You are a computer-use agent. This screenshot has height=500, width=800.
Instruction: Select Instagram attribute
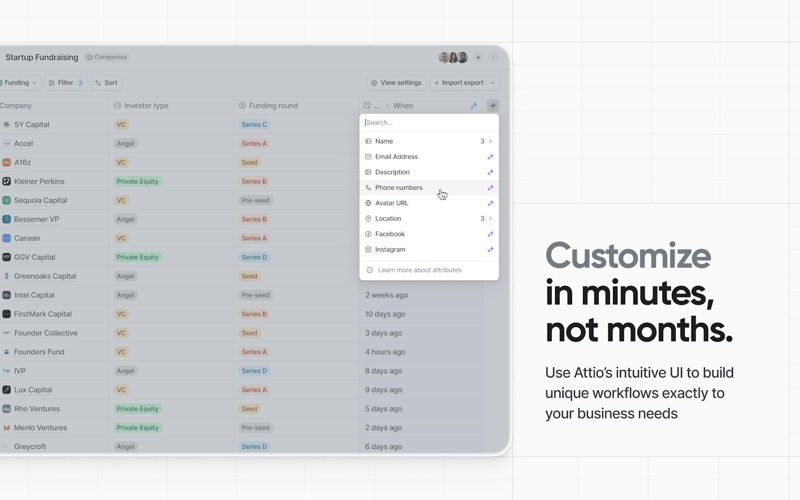click(x=429, y=249)
